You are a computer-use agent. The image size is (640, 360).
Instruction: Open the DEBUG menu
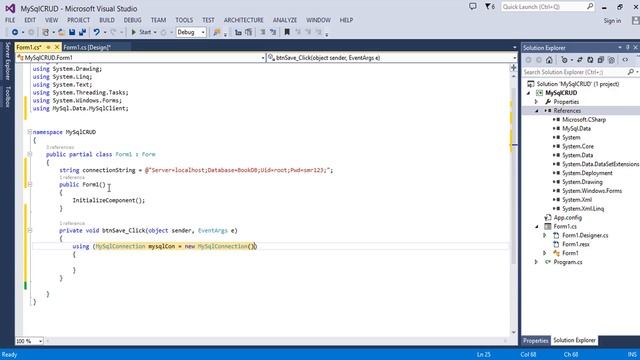pyautogui.click(x=133, y=20)
